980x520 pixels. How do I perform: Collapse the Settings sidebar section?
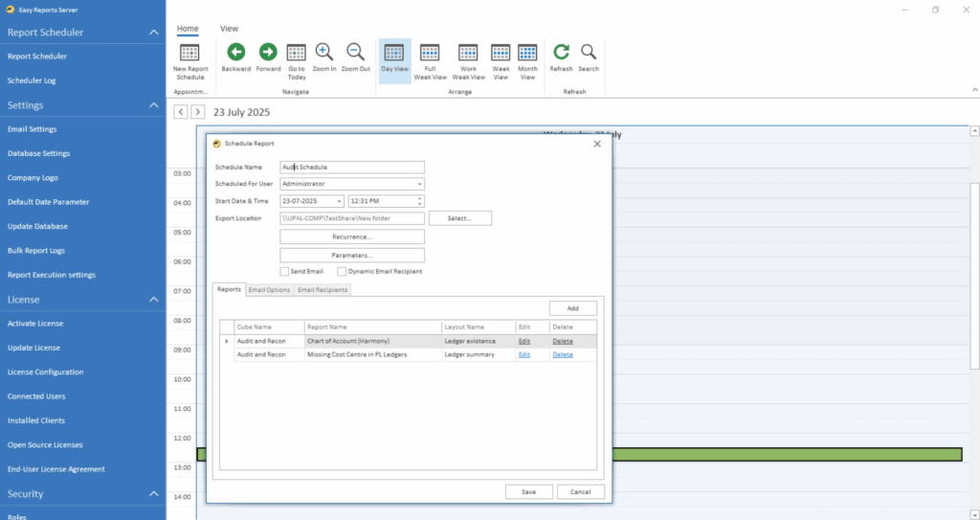tap(154, 105)
